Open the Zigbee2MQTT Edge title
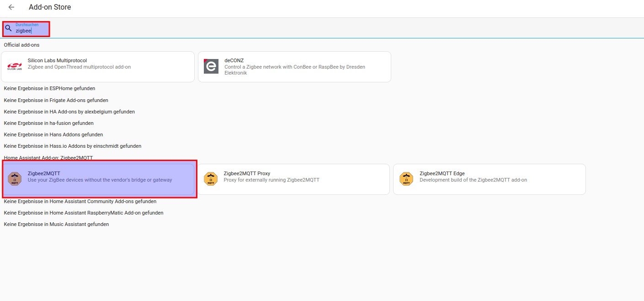 [x=442, y=173]
